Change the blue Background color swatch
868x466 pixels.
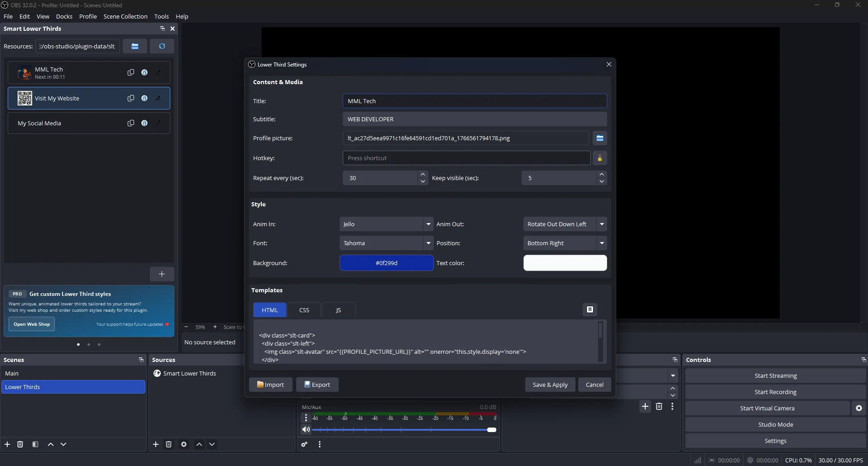pyautogui.click(x=385, y=263)
